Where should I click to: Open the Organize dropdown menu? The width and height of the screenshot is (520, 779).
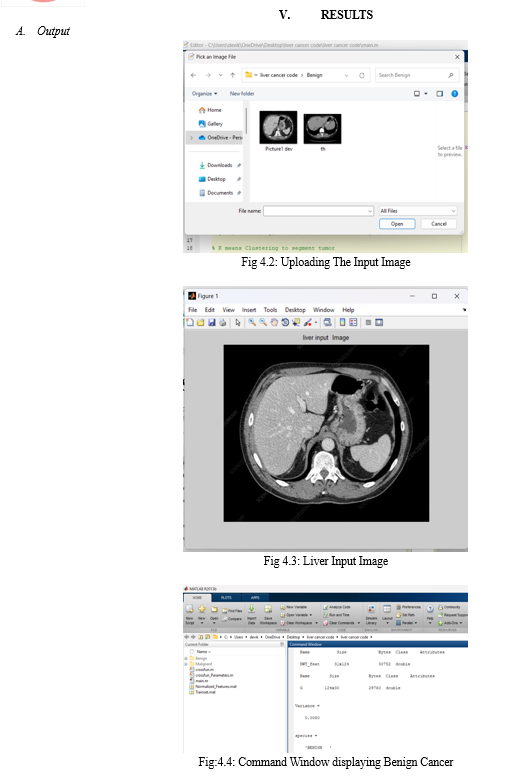click(x=205, y=93)
